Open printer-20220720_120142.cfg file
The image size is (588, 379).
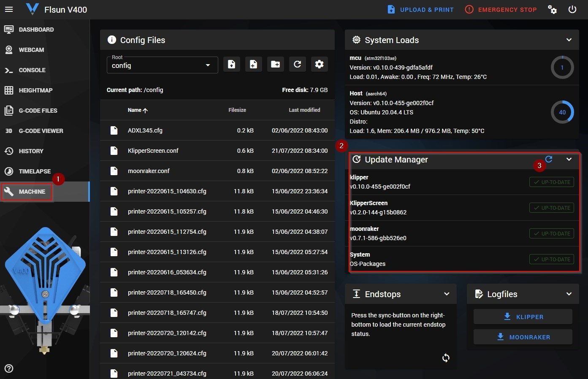pyautogui.click(x=217, y=333)
